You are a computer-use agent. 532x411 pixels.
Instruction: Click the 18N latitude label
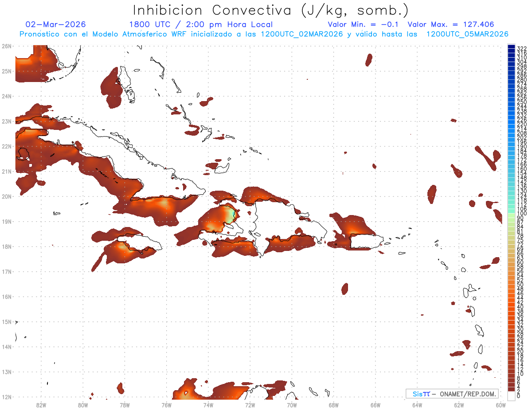(6, 247)
